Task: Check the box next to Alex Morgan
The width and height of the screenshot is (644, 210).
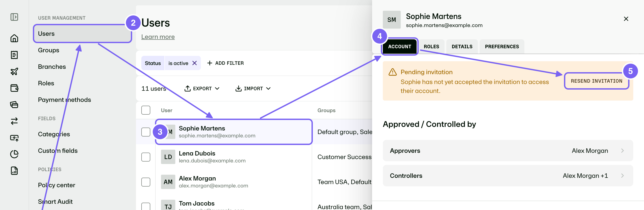Action: tap(146, 182)
